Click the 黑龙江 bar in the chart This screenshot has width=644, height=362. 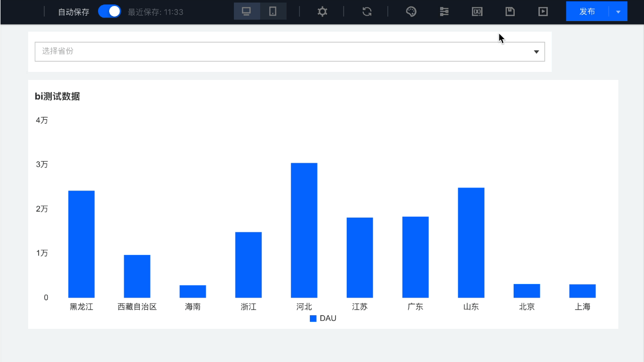[x=82, y=244]
